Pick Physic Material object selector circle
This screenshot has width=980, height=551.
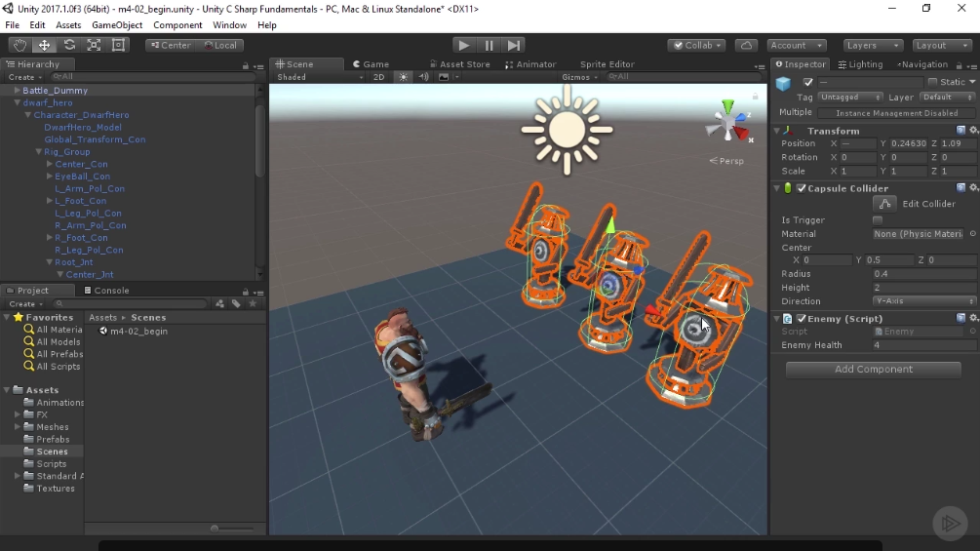click(973, 234)
